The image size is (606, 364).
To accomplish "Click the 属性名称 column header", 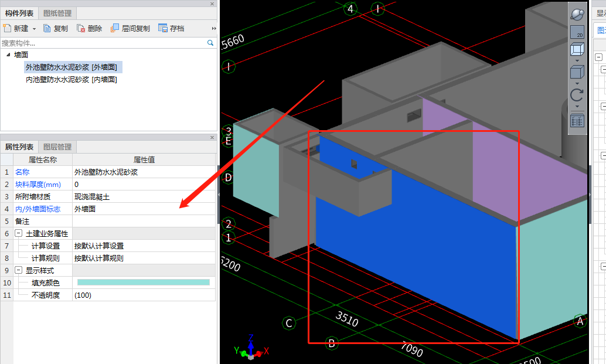I will 43,159.
